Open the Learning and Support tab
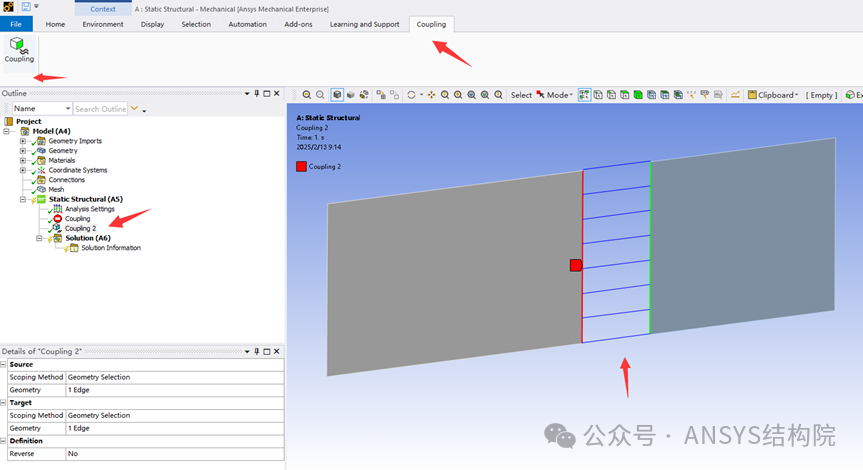This screenshot has width=863, height=470. pyautogui.click(x=364, y=24)
